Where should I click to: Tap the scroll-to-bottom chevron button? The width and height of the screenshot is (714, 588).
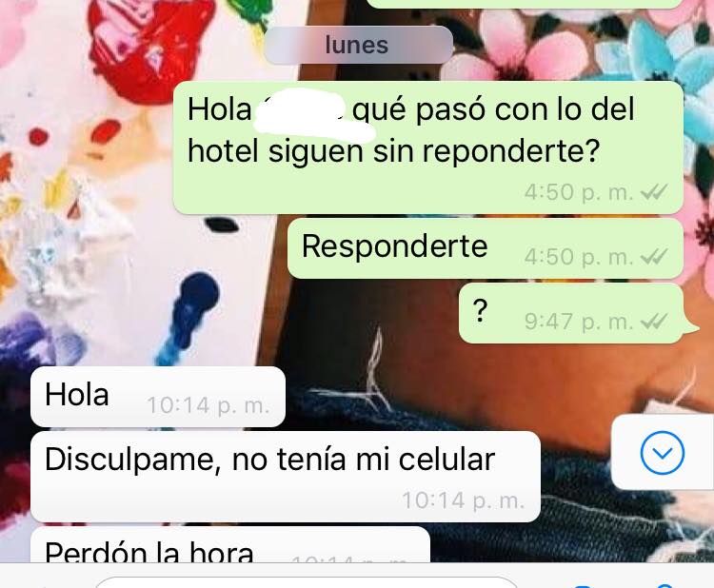(662, 453)
